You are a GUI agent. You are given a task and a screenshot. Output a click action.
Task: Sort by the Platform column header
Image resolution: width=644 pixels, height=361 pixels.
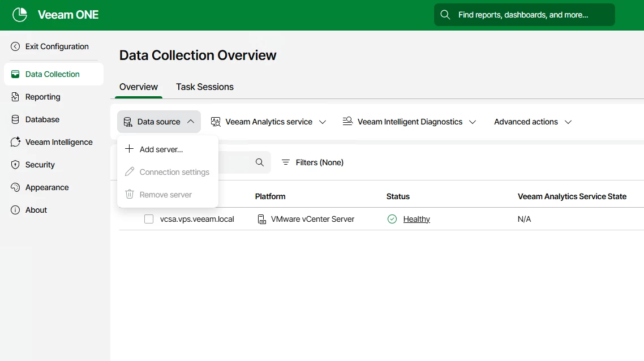coord(271,196)
